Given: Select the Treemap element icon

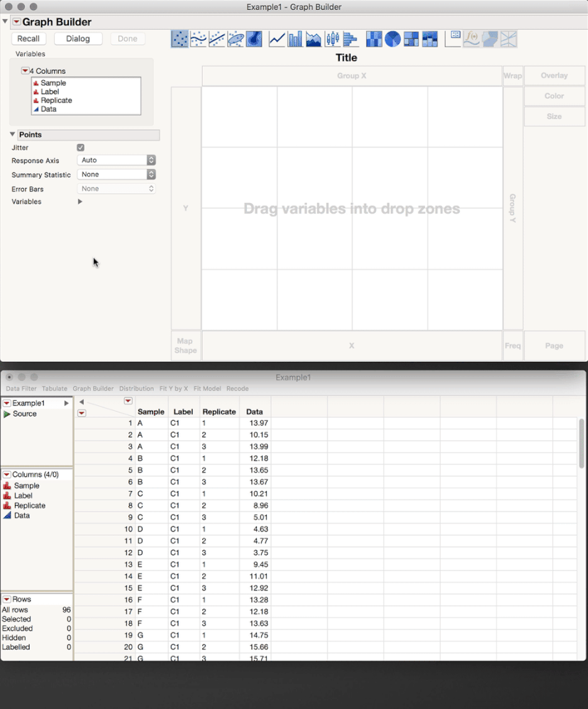Looking at the screenshot, I should tap(411, 39).
